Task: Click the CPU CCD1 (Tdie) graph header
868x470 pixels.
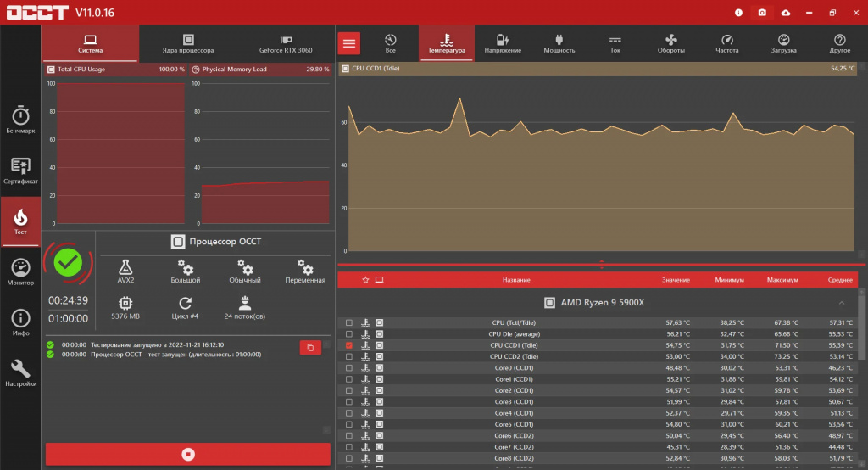Action: [598, 69]
